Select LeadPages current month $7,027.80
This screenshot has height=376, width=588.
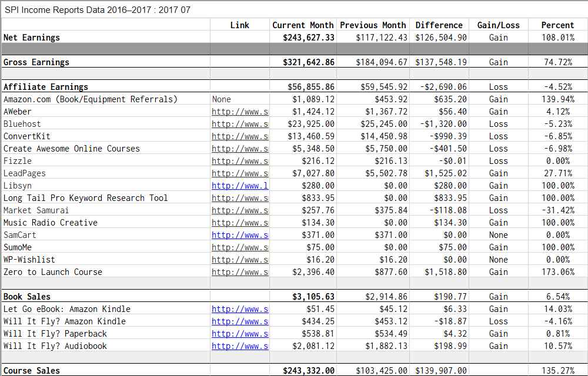(x=313, y=173)
